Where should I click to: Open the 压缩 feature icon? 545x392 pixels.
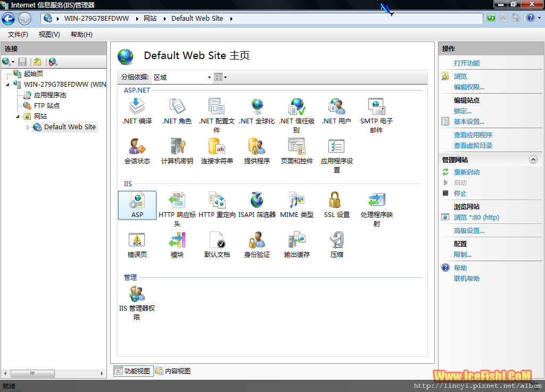(x=336, y=239)
